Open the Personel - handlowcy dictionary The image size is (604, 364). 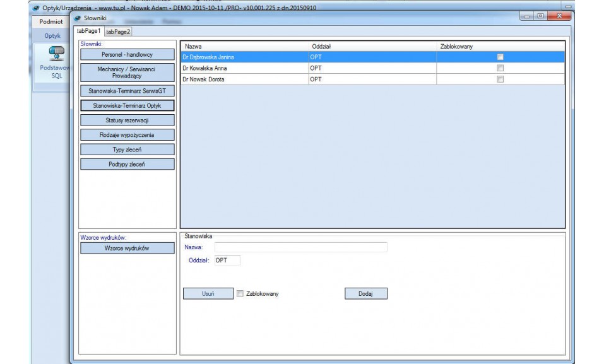(x=127, y=55)
